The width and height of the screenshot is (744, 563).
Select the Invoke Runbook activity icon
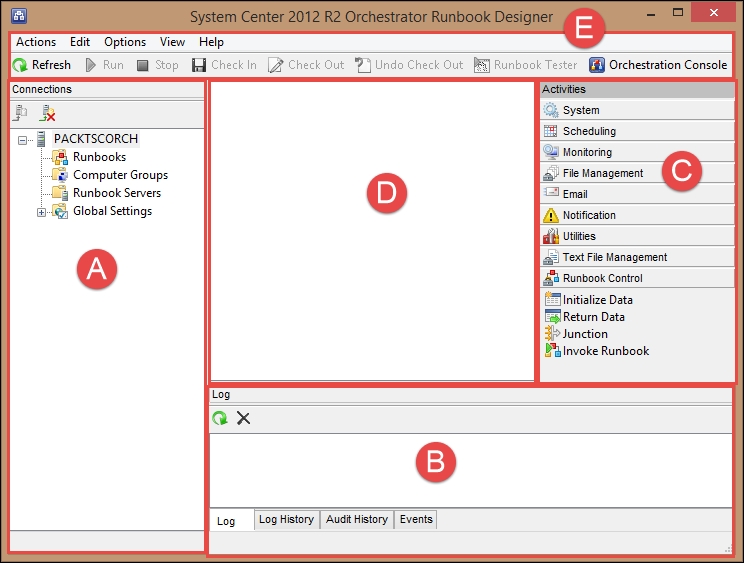tap(552, 351)
